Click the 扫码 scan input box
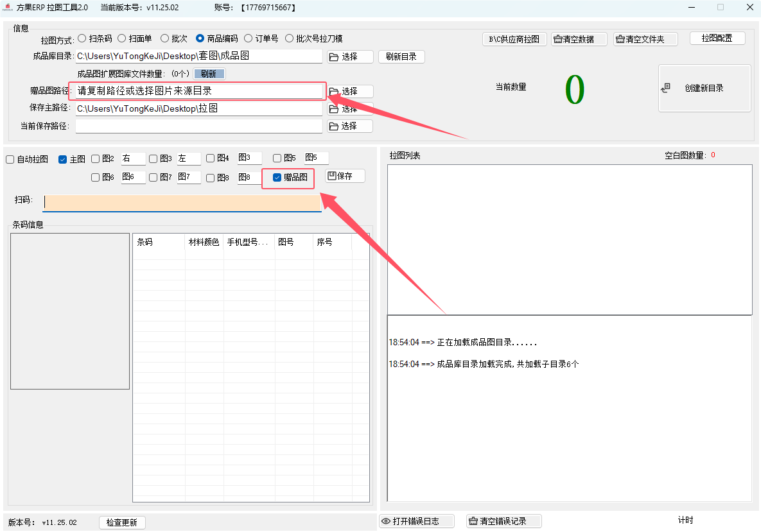 coord(182,203)
